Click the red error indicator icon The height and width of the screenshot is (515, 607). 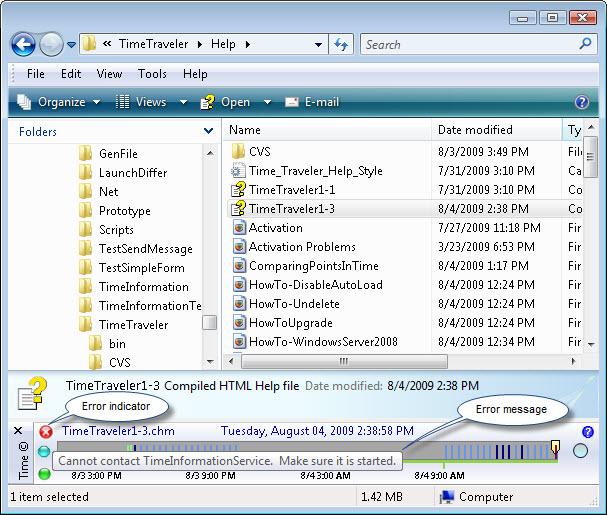coord(46,431)
